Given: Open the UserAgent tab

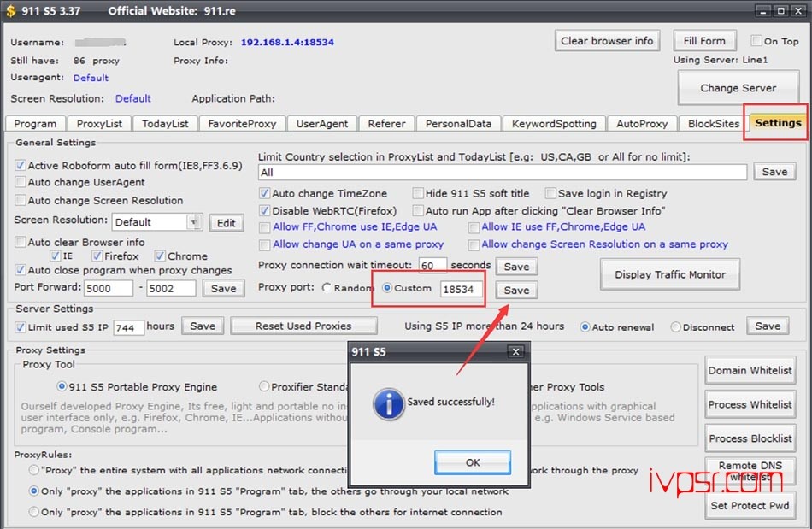Looking at the screenshot, I should tap(322, 124).
